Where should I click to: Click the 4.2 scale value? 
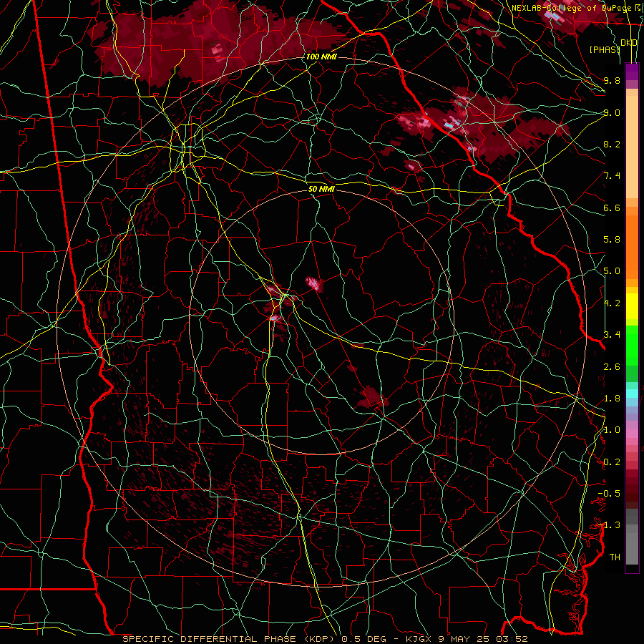(612, 303)
